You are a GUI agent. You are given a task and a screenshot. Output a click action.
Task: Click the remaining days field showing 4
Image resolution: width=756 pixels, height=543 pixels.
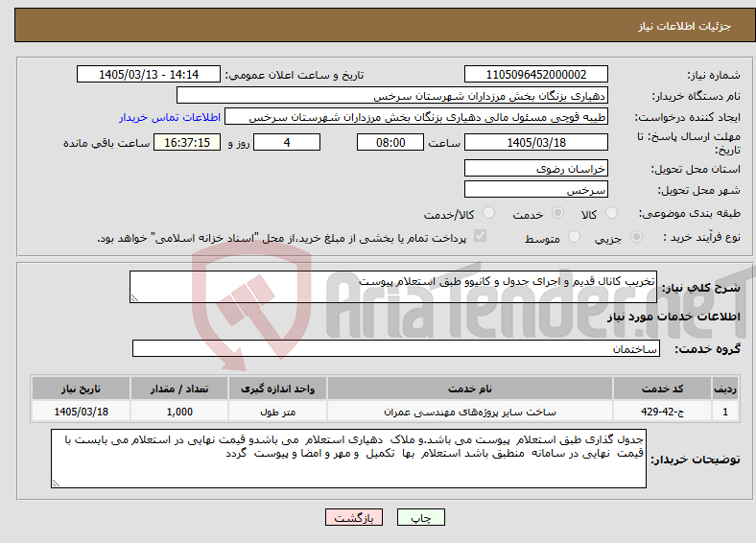(x=287, y=142)
